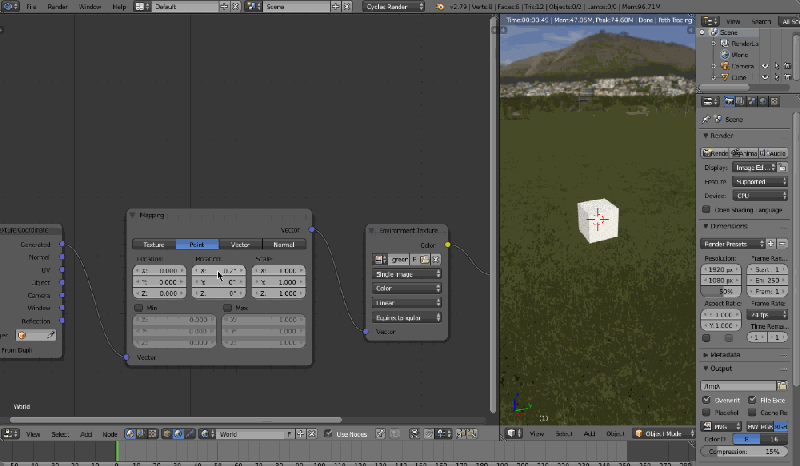Select Normal tab in Mapping node
The width and height of the screenshot is (800, 466).
pos(284,244)
